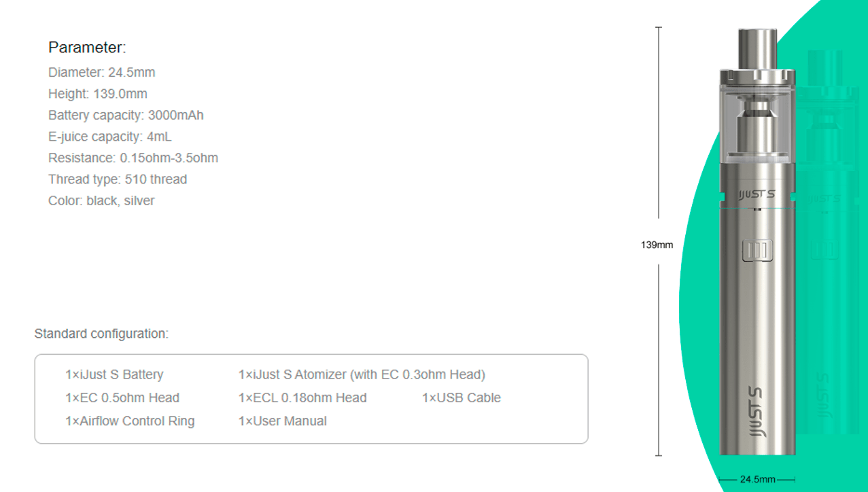Click the Resistance: 0.15ohm-3.5ohm line
Viewport: 868px width, 492px height.
(x=133, y=158)
